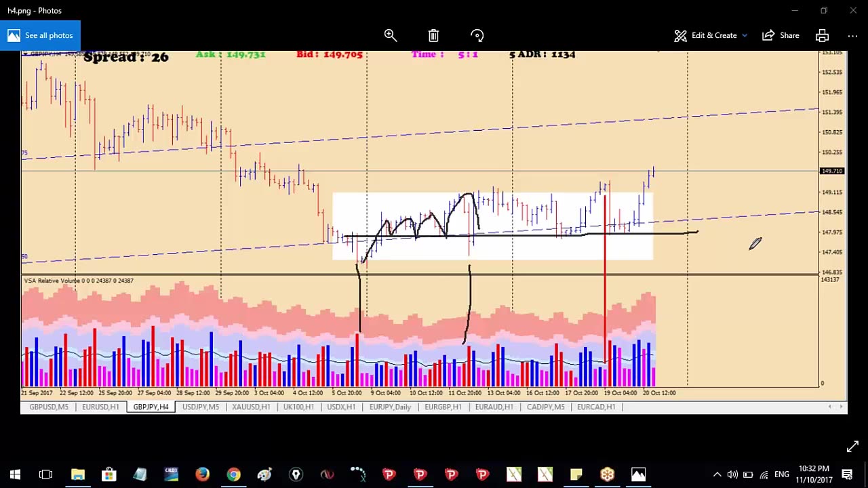
Task: Launch Google Chrome from the taskbar
Action: click(x=233, y=474)
